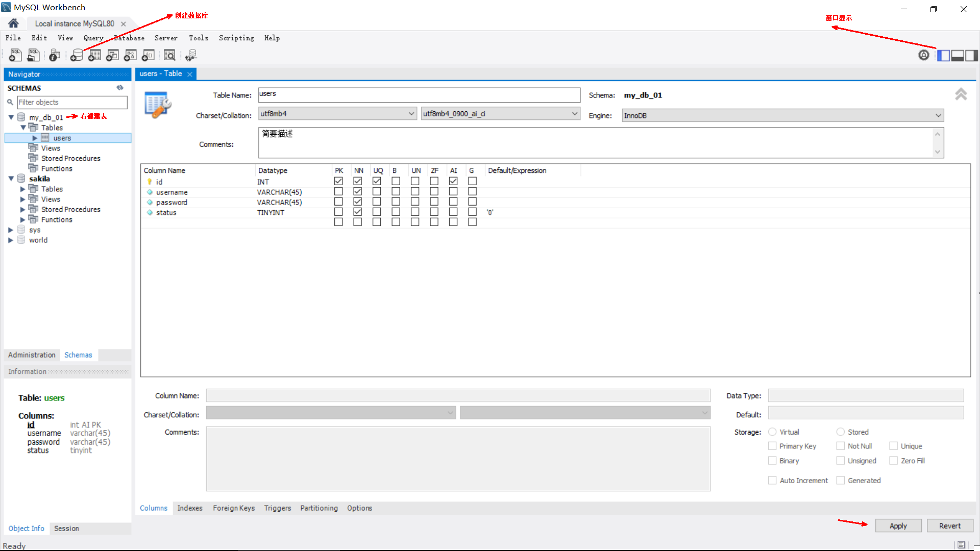Screen dimensions: 980x551
Task: Switch to the Administration navigator tab
Action: [32, 355]
